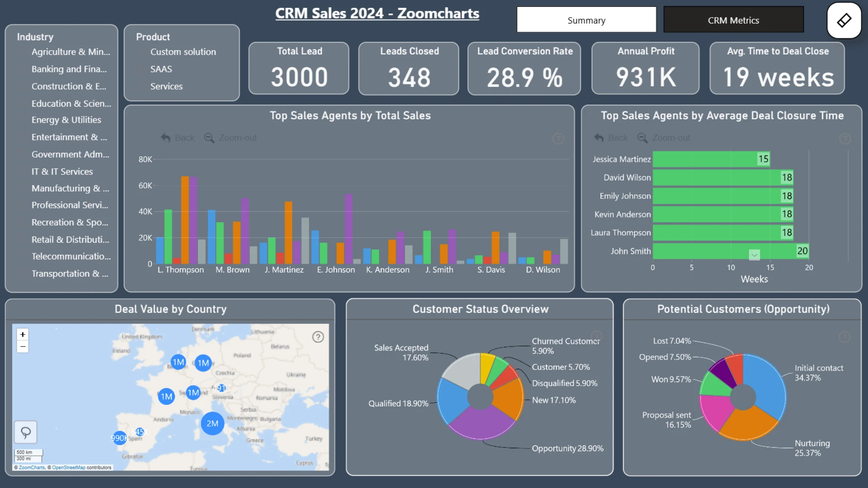The image size is (868, 488).
Task: Click M. Brown axis label
Action: pyautogui.click(x=232, y=270)
